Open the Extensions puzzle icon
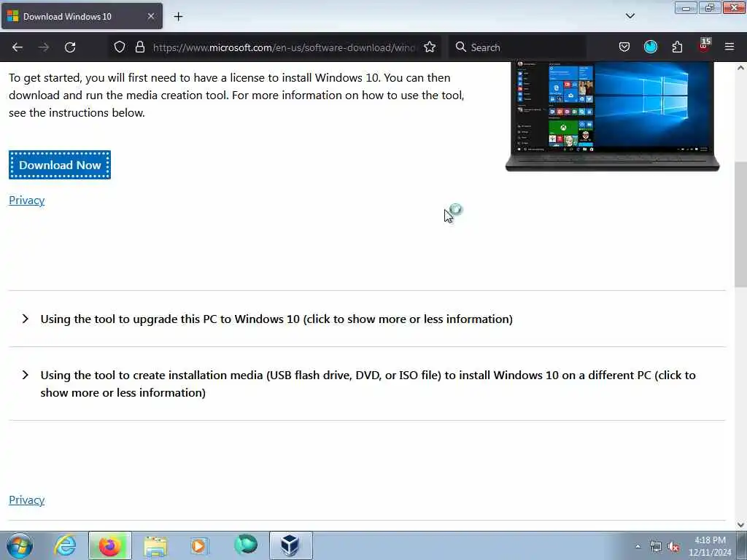This screenshot has width=747, height=560. (677, 47)
